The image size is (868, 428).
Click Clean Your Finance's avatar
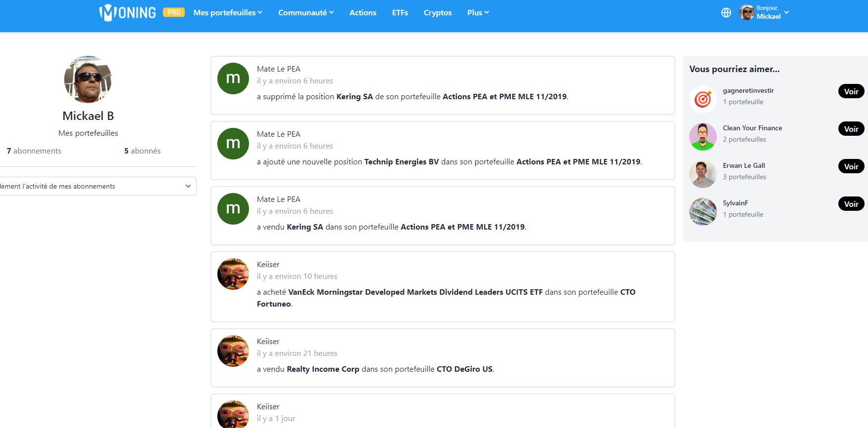(703, 137)
